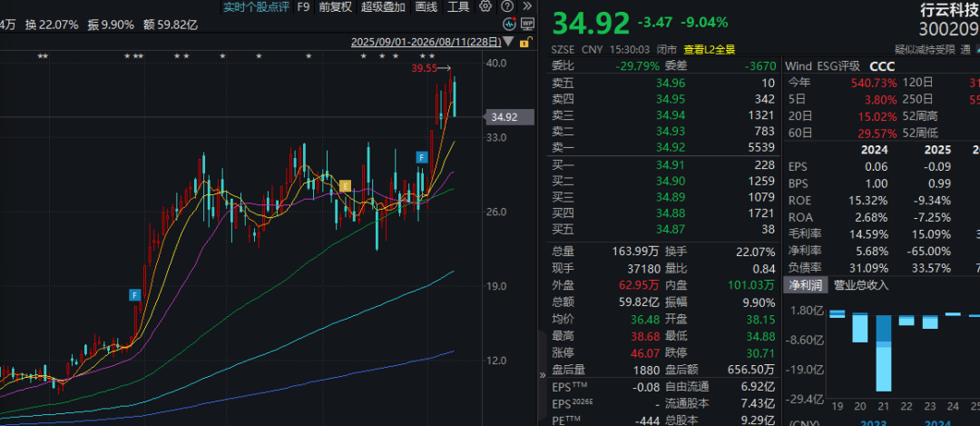Click 总股本 value 9.29亿

tap(756, 421)
